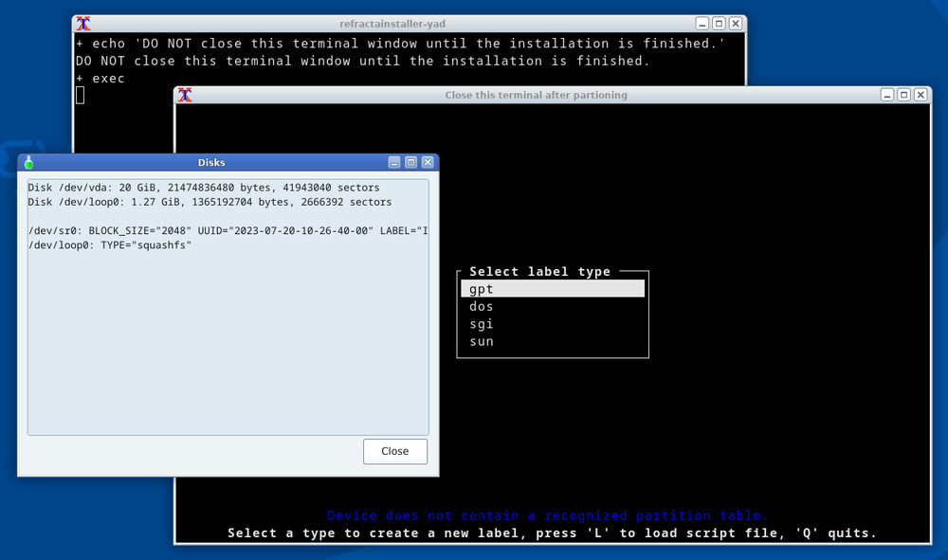Select sun as the label type

pyautogui.click(x=481, y=341)
